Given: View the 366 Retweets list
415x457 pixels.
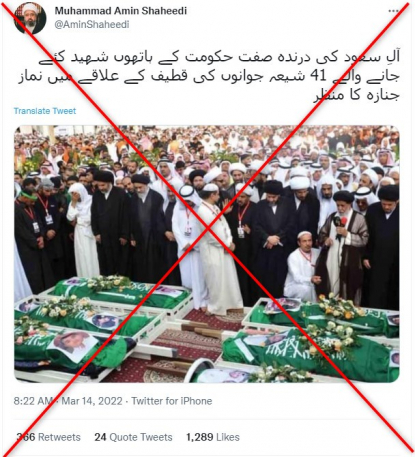Looking at the screenshot, I should pos(49,437).
